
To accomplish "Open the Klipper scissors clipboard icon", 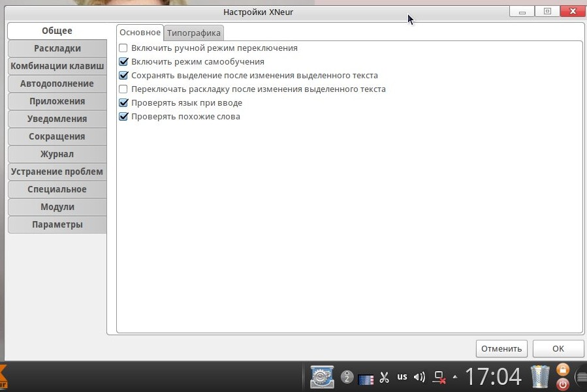I will (x=384, y=377).
